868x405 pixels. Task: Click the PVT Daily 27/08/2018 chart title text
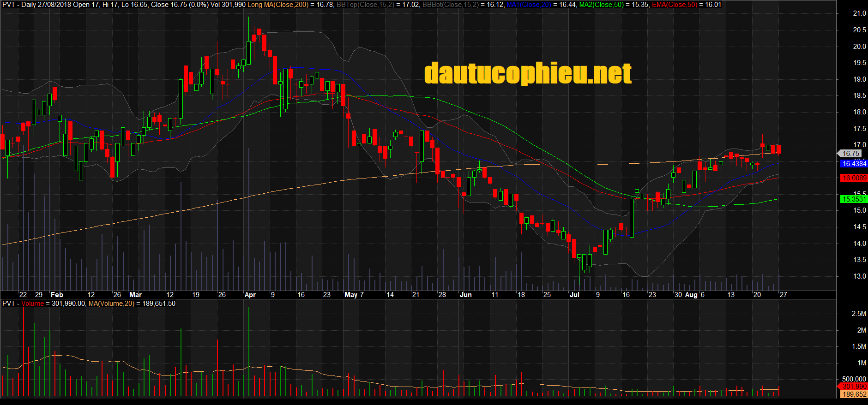click(37, 5)
